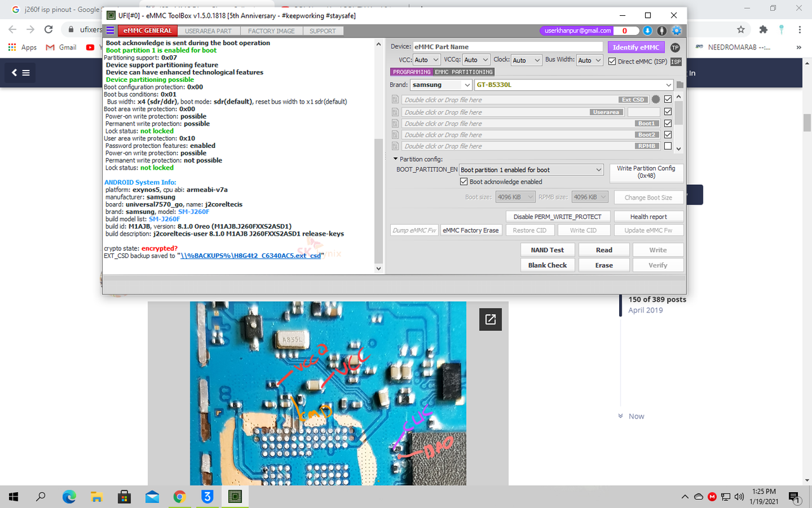This screenshot has width=812, height=508.
Task: Click the blue download updates icon
Action: click(647, 30)
